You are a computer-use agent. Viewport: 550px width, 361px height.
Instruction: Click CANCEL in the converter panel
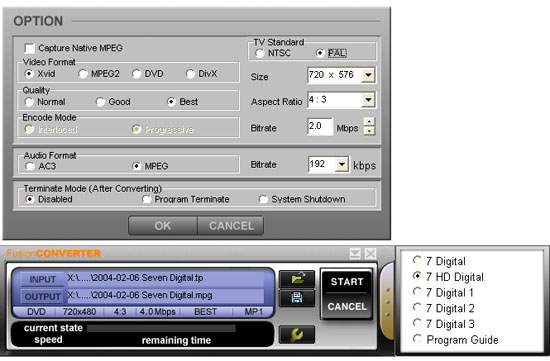347,307
